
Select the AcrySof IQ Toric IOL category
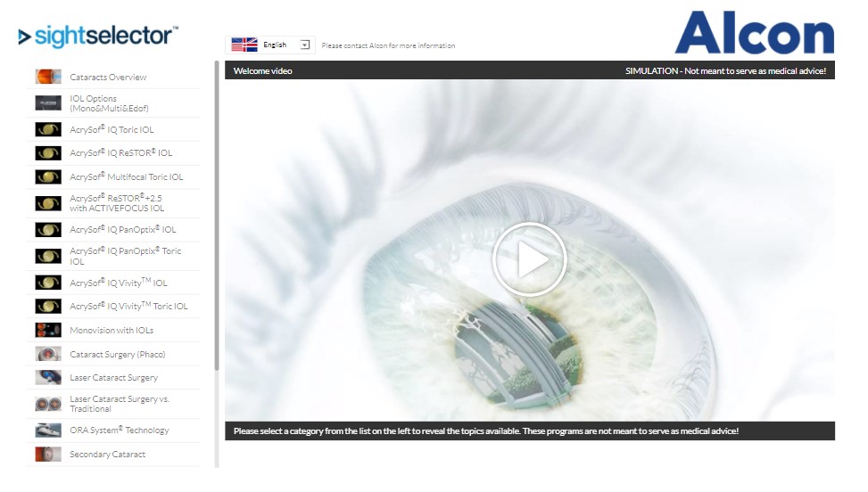tap(112, 129)
